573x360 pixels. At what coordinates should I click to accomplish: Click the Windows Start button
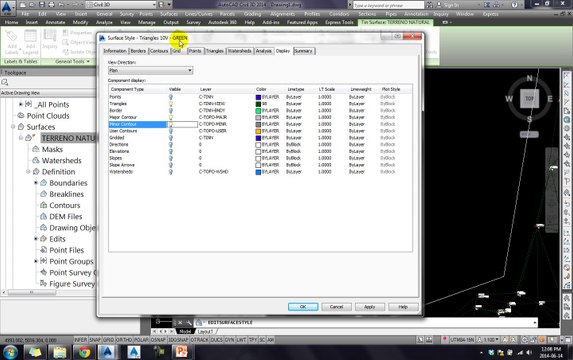pyautogui.click(x=10, y=352)
